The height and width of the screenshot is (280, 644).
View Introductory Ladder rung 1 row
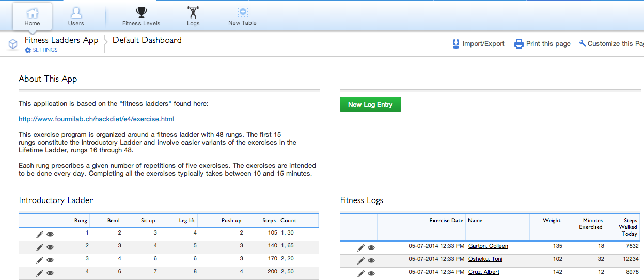point(50,234)
